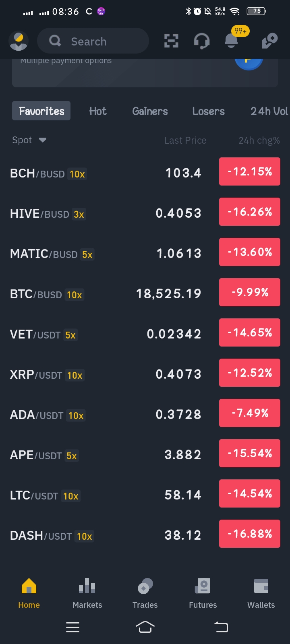Viewport: 290px width, 644px height.
Task: Tap the Home bottom tab
Action: coord(29,593)
